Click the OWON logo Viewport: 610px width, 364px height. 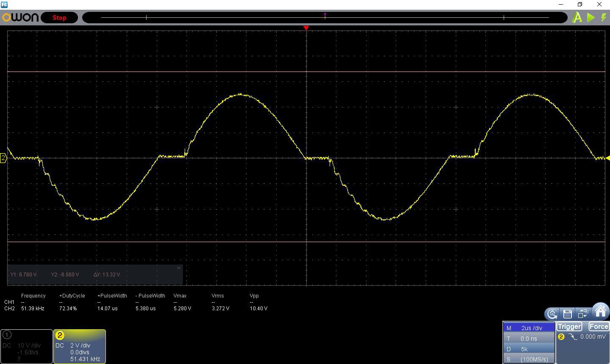[x=20, y=18]
